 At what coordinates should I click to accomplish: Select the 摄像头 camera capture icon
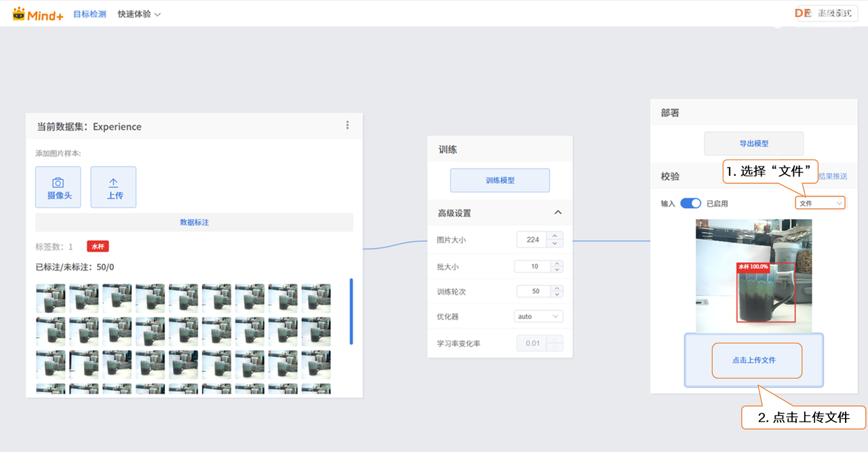pyautogui.click(x=58, y=187)
